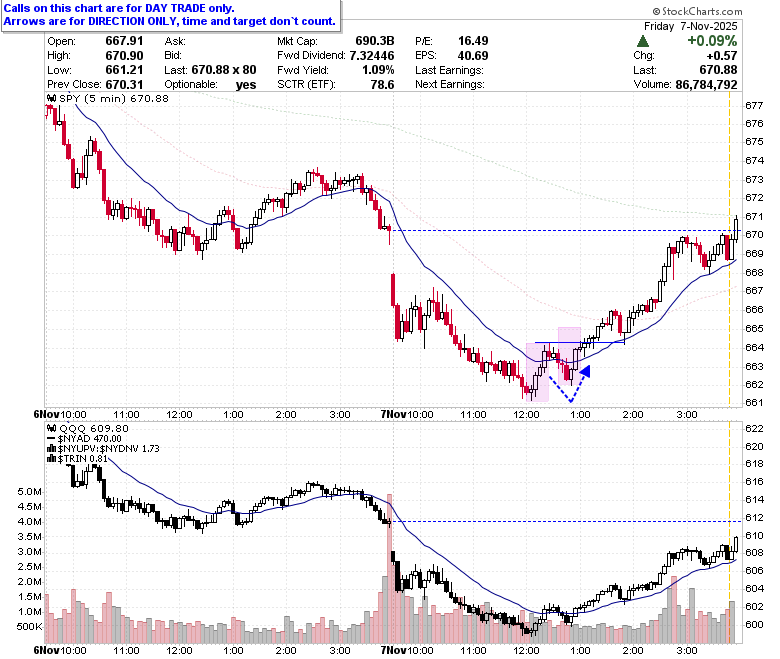
Task: Click the SPY candlestick legend icon
Action: 51,98
